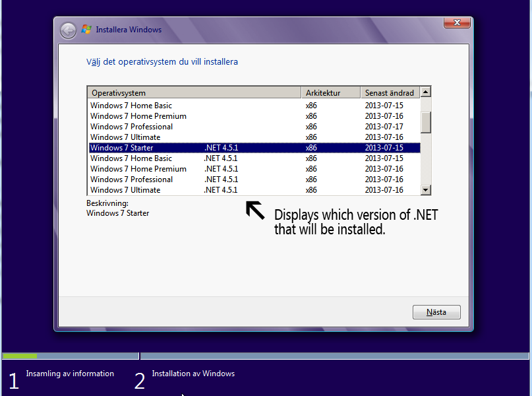The image size is (532, 396).
Task: Click the scrollbar thumb of the OS list
Action: (425, 122)
